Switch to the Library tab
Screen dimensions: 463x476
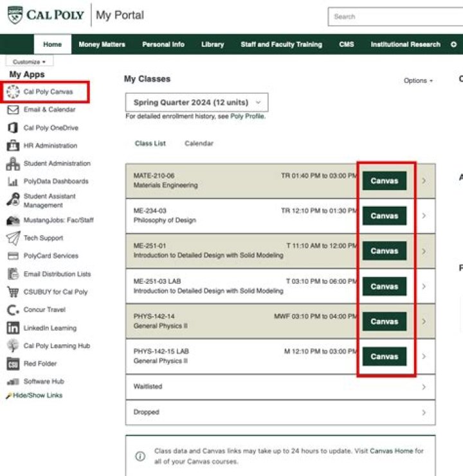212,44
